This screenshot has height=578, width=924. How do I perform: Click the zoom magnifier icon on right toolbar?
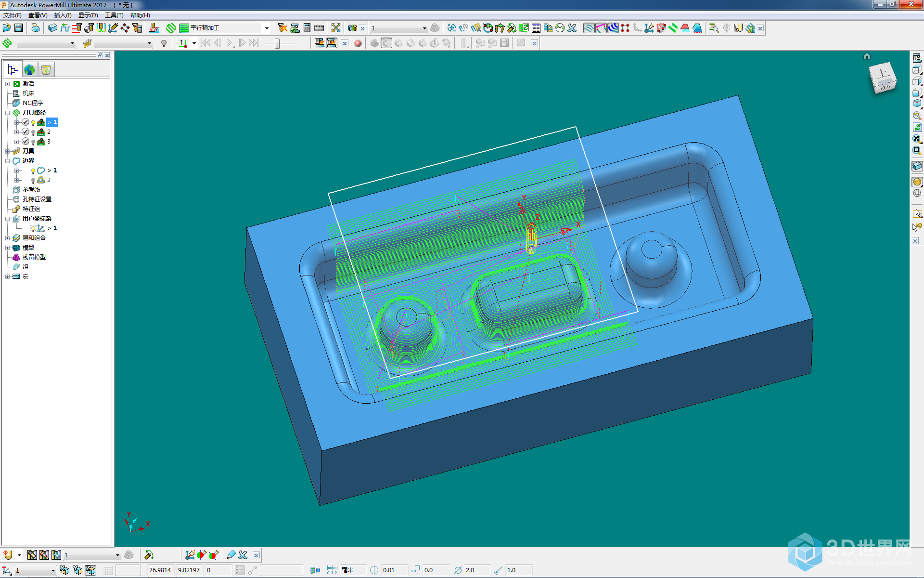click(917, 116)
